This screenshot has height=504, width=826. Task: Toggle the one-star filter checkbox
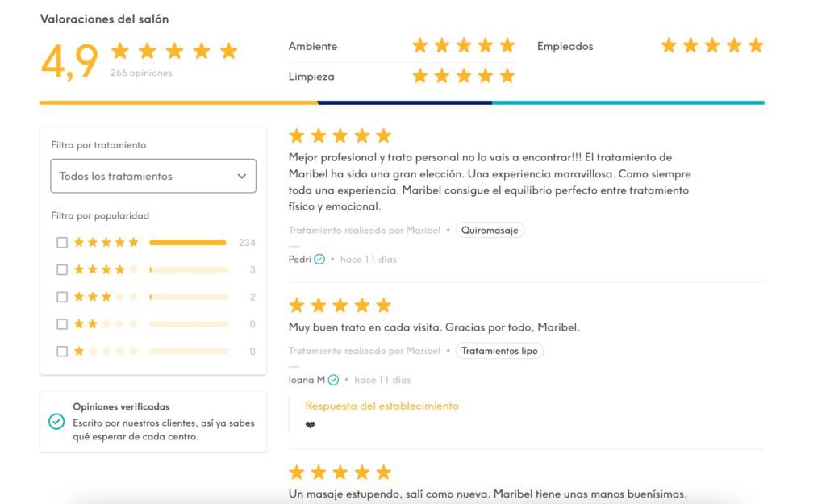62,352
